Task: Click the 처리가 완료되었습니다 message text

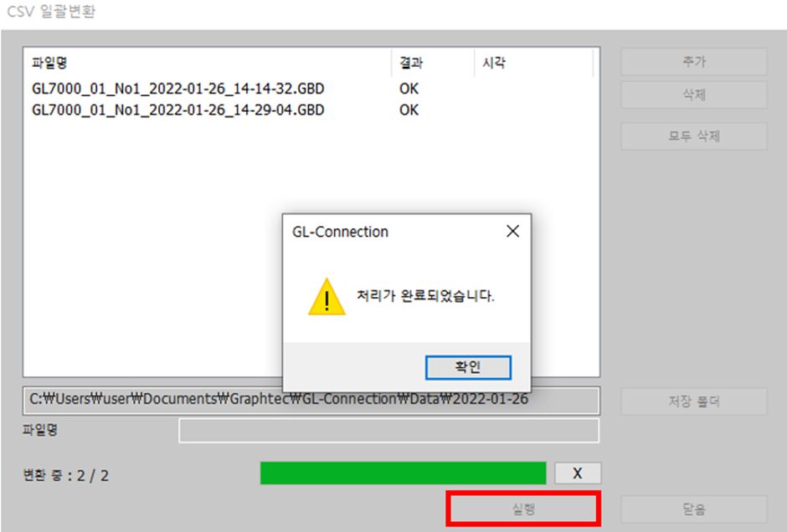Action: point(425,295)
